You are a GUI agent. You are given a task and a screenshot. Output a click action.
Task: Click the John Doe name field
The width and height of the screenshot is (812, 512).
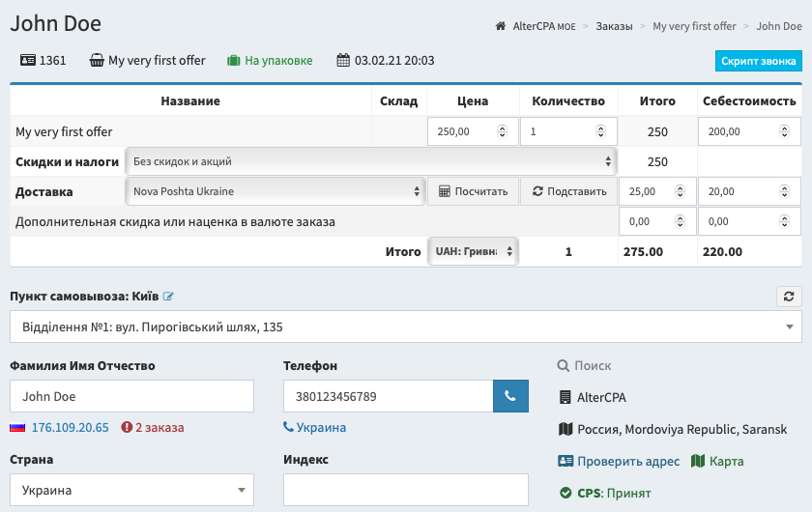(131, 396)
